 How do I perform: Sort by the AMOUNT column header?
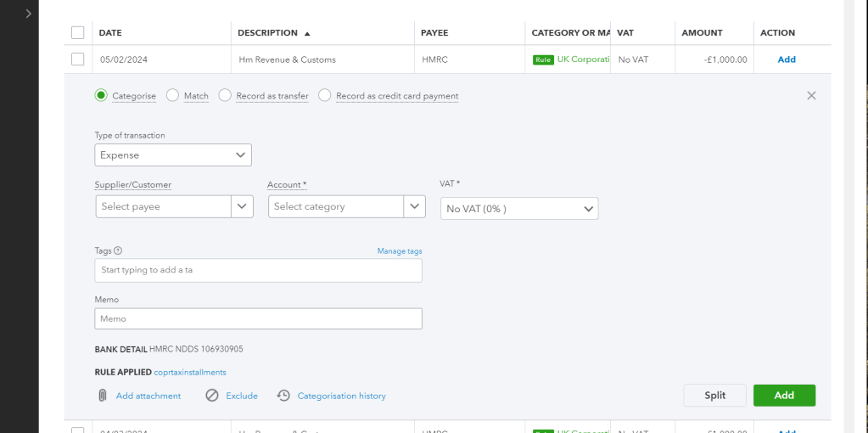coord(702,32)
